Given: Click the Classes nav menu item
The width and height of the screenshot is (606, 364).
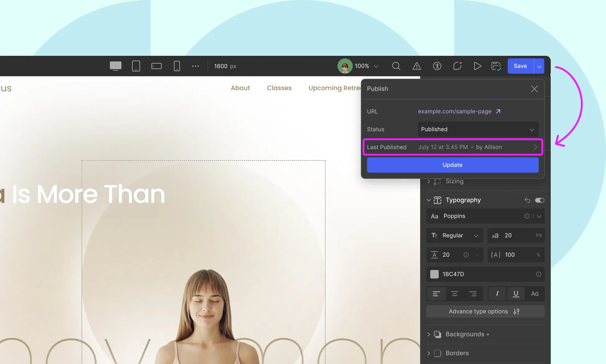Looking at the screenshot, I should pos(279,88).
